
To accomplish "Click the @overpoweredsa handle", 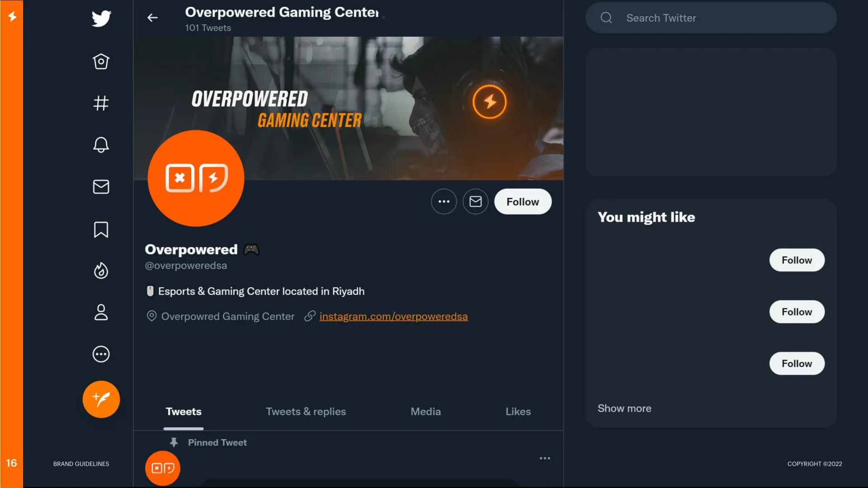I will [x=186, y=266].
